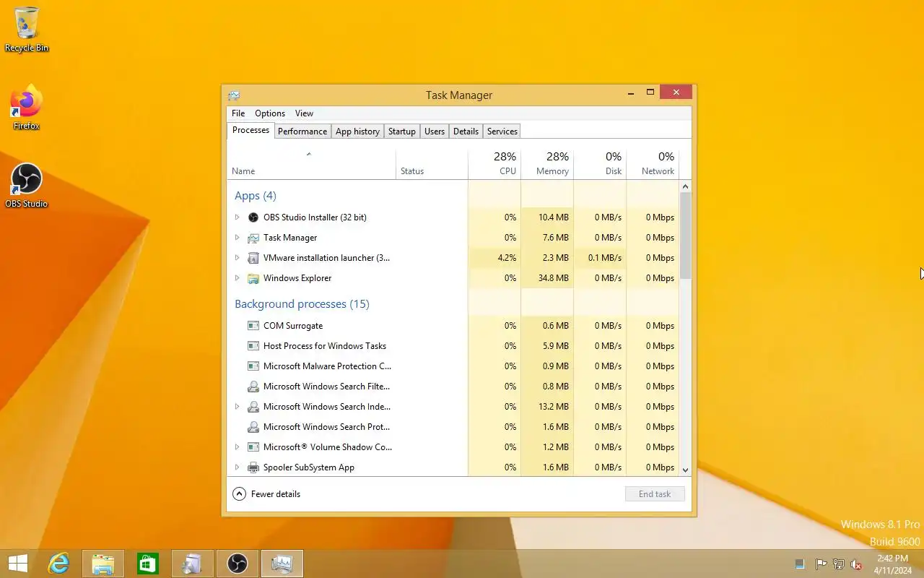Switch to OBS Studio taskbar item
This screenshot has height=578, width=924.
tap(237, 564)
